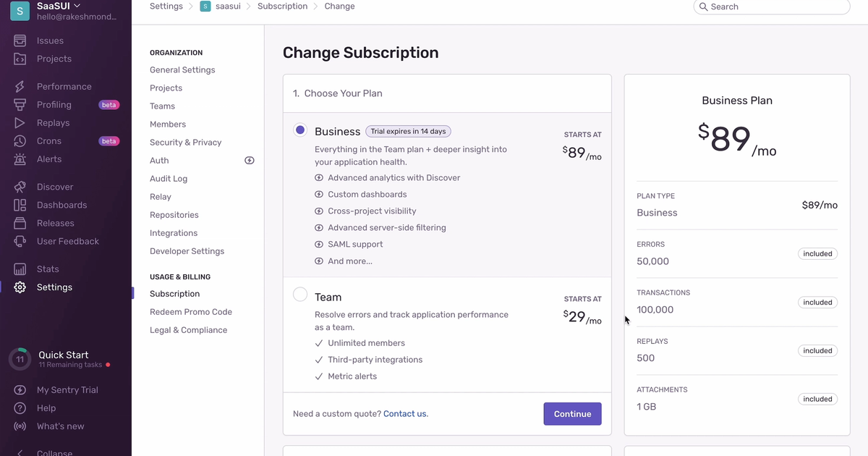The image size is (868, 456).
Task: Click the Replays included tag
Action: pyautogui.click(x=817, y=351)
